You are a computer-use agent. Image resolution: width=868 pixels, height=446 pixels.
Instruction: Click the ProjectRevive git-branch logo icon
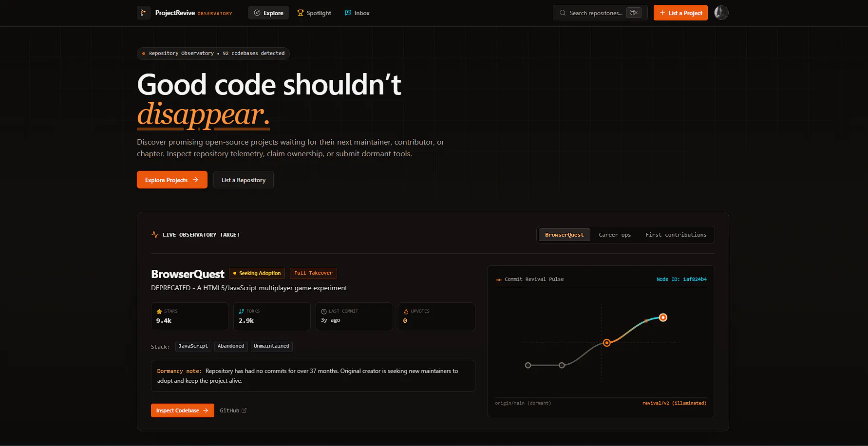(143, 13)
